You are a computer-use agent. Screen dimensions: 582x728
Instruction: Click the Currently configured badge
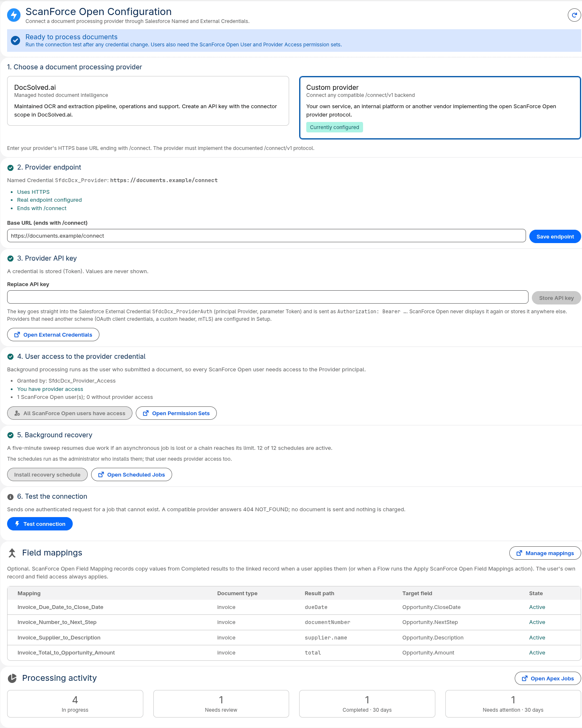[335, 127]
